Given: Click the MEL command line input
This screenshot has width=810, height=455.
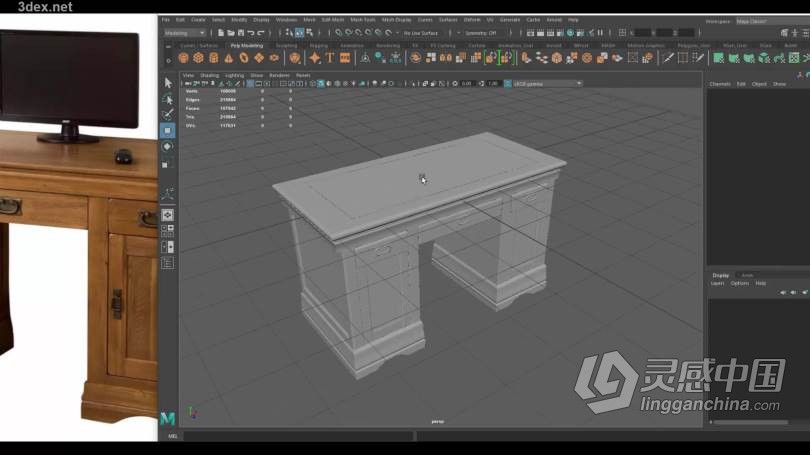Looking at the screenshot, I should click(x=299, y=436).
